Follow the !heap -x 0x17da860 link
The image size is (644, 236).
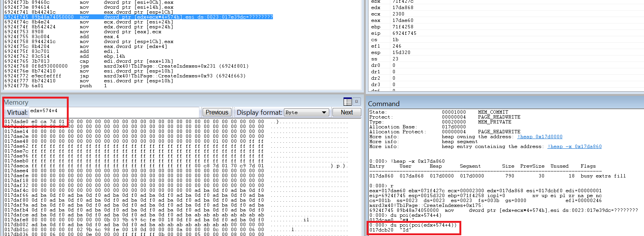pos(575,147)
